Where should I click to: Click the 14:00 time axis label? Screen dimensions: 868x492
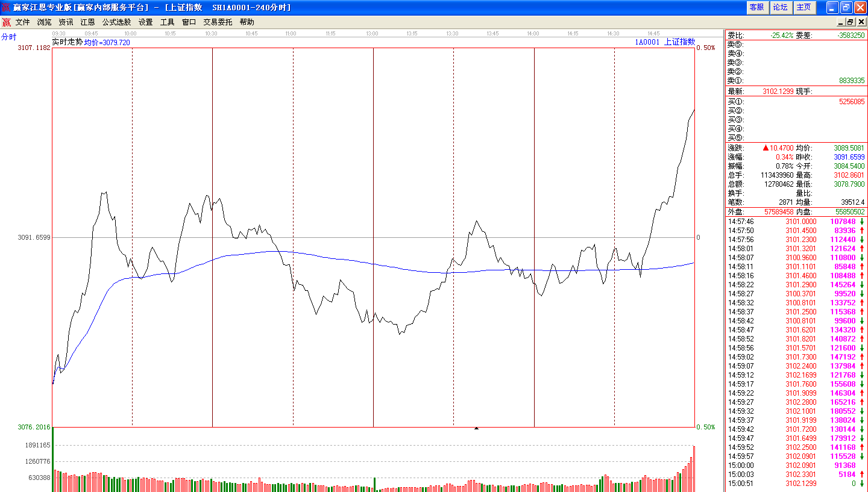(x=533, y=34)
